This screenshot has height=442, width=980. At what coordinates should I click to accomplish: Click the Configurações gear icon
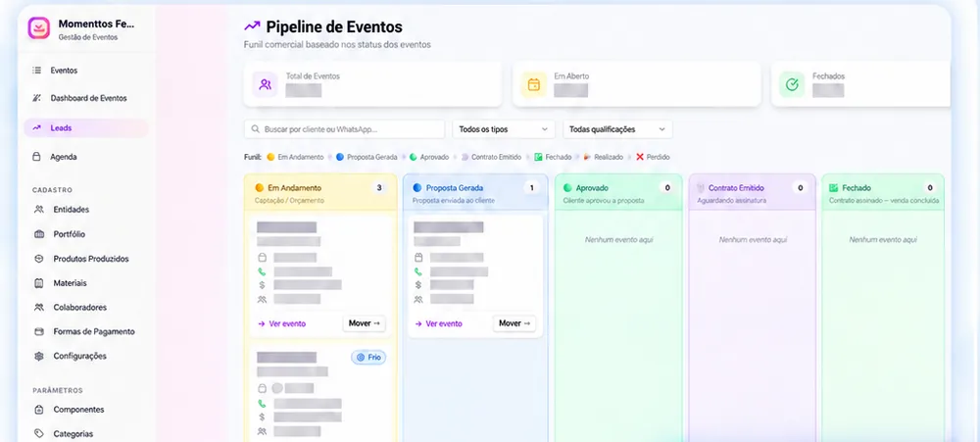(x=39, y=356)
